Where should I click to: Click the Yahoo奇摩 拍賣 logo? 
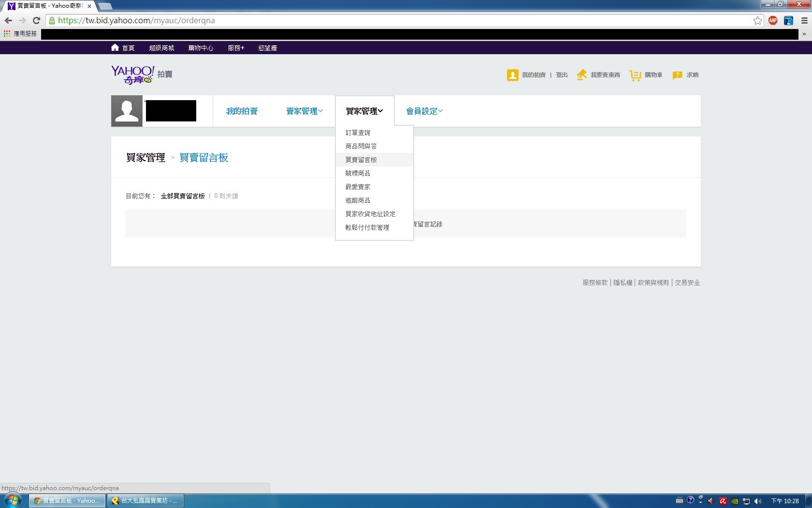coord(142,75)
